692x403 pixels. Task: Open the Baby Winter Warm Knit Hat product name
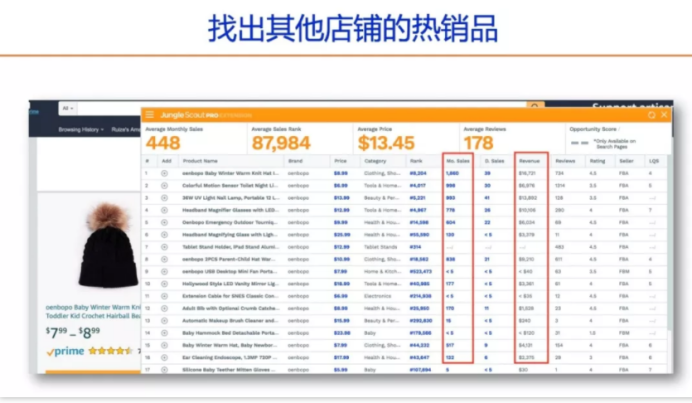click(230, 173)
